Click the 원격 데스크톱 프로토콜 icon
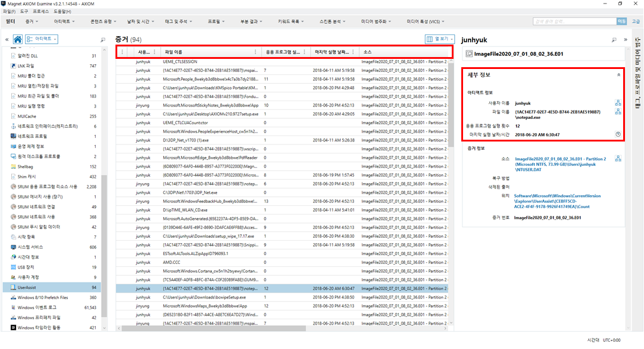This screenshot has height=349, width=644. pos(13,156)
